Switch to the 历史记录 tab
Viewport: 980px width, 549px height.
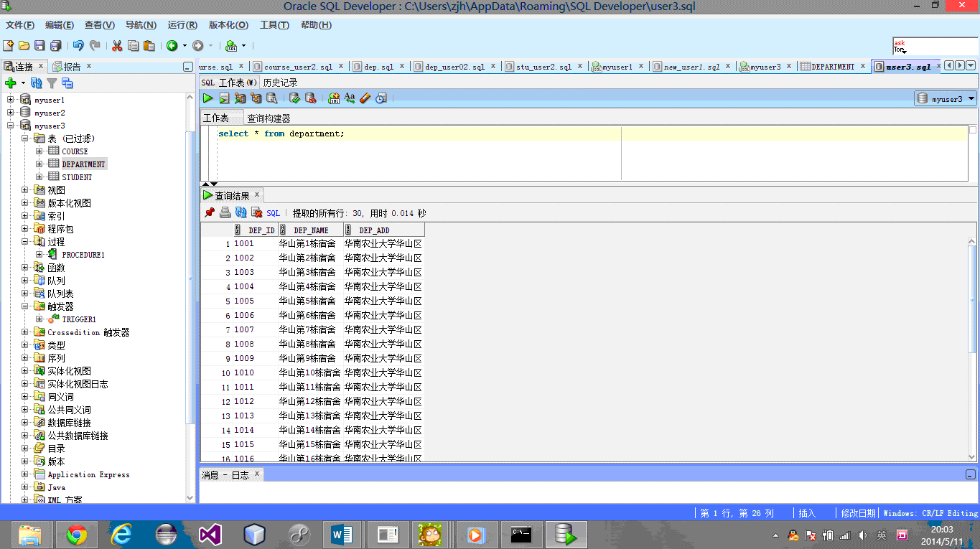pos(280,83)
